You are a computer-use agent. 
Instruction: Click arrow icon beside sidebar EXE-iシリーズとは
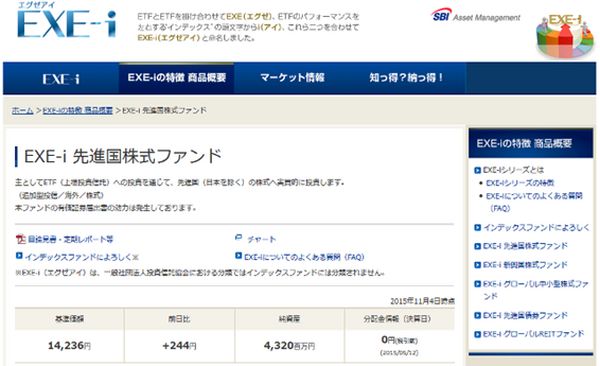(x=477, y=170)
